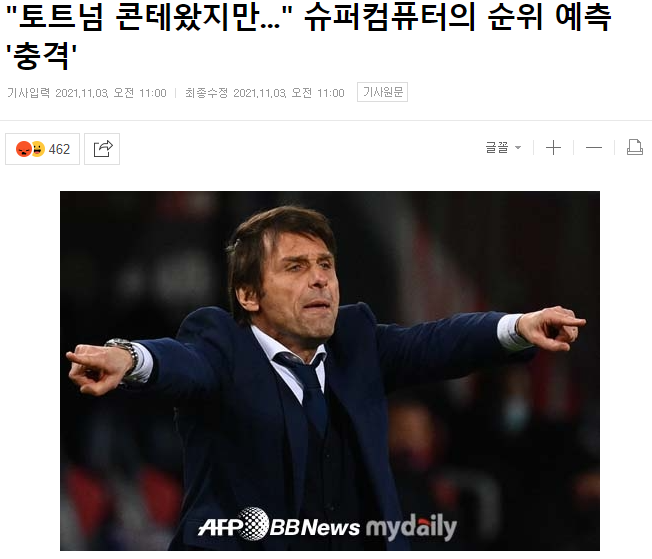Viewport: 652px width, 559px height.
Task: Click the 최종수정 timestamp text
Action: 264,93
